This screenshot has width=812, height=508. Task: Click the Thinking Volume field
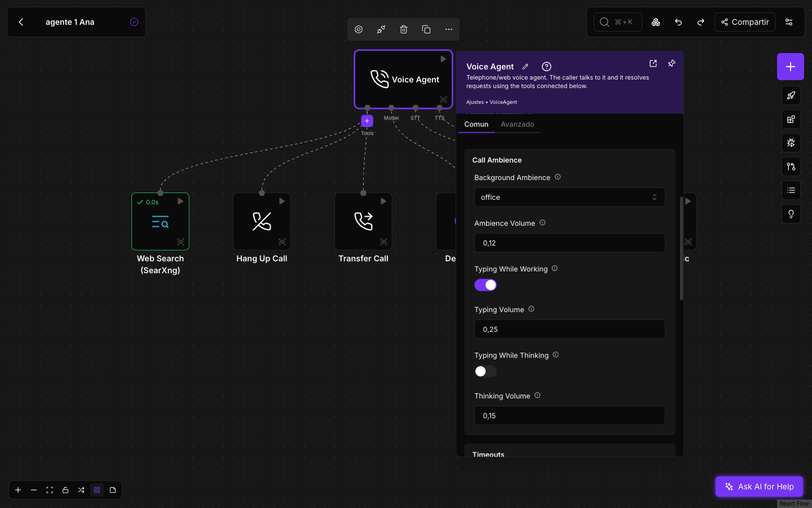coord(570,415)
